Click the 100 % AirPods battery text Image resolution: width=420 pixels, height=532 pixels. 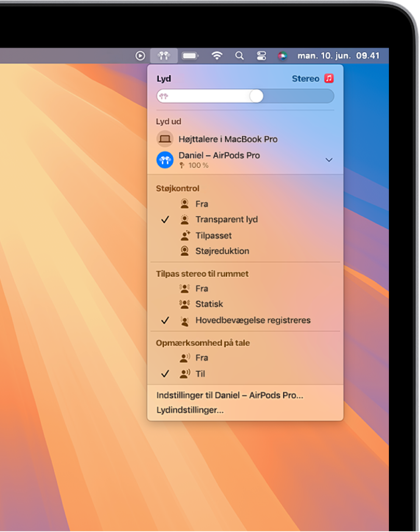point(198,166)
